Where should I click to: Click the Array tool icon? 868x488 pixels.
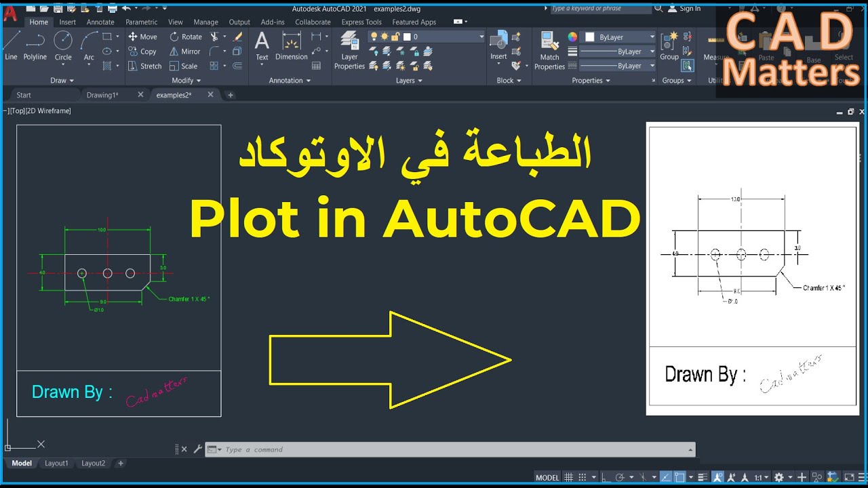pyautogui.click(x=214, y=66)
